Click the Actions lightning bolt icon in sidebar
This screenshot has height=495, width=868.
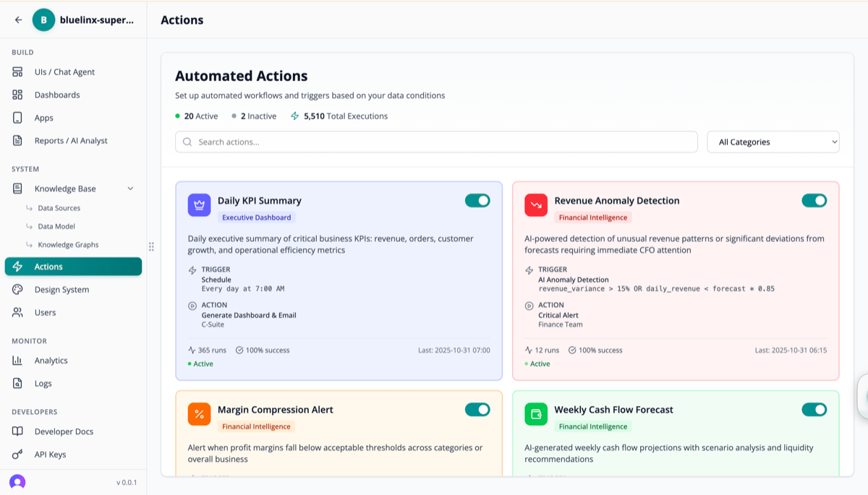(17, 267)
